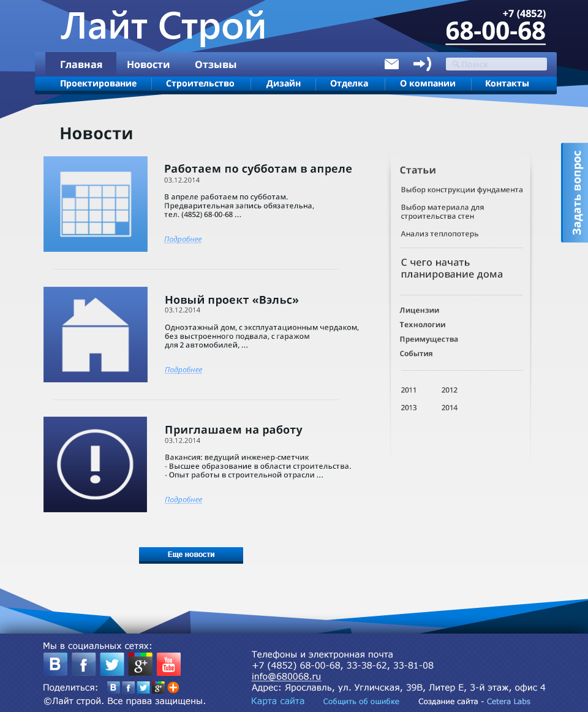Image resolution: width=588 pixels, height=712 pixels.
Task: Switch to the Отзывы tab
Action: tap(216, 65)
